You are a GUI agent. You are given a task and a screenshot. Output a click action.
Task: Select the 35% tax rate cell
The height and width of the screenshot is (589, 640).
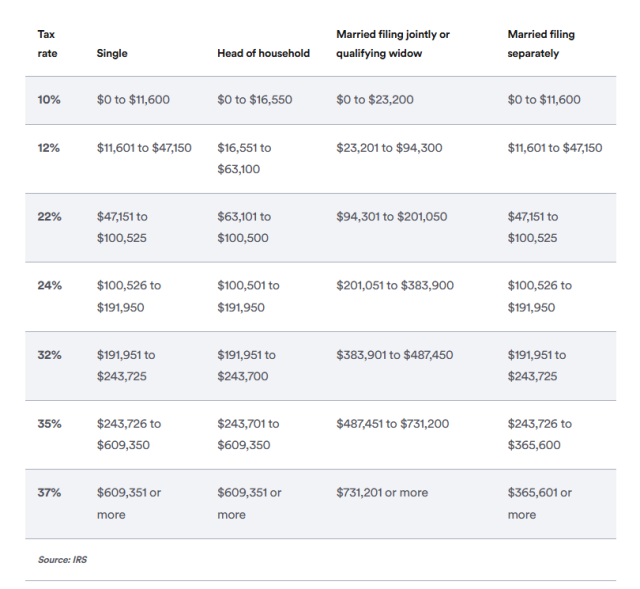pyautogui.click(x=49, y=423)
